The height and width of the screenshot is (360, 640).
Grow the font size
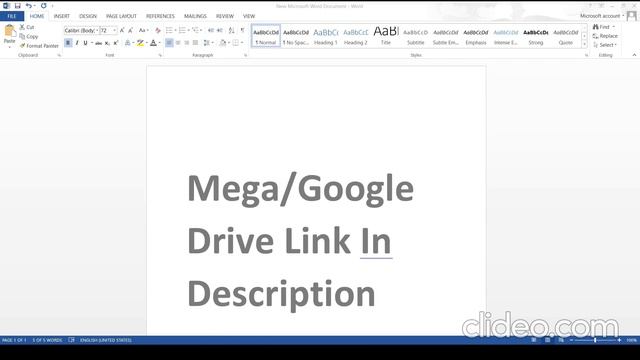122,31
